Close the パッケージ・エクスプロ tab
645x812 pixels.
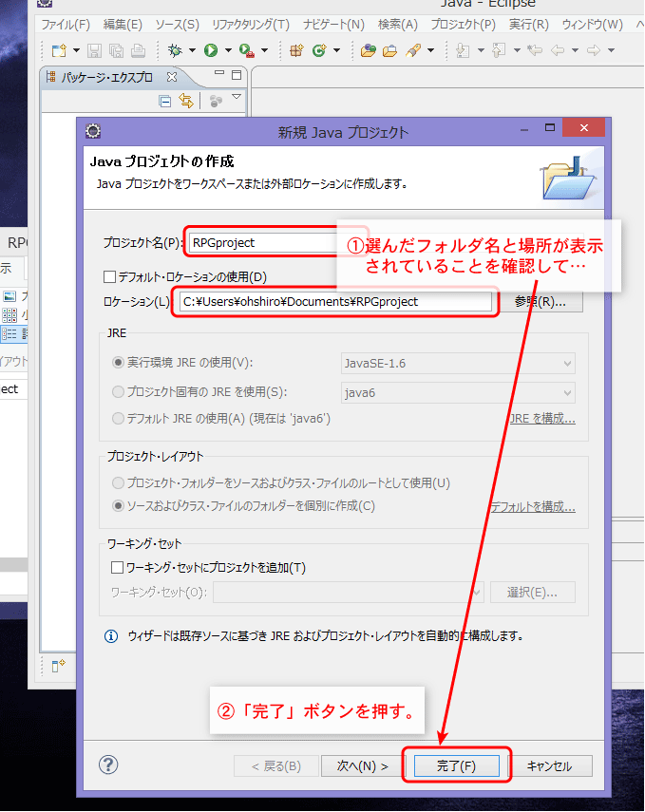pos(172,77)
